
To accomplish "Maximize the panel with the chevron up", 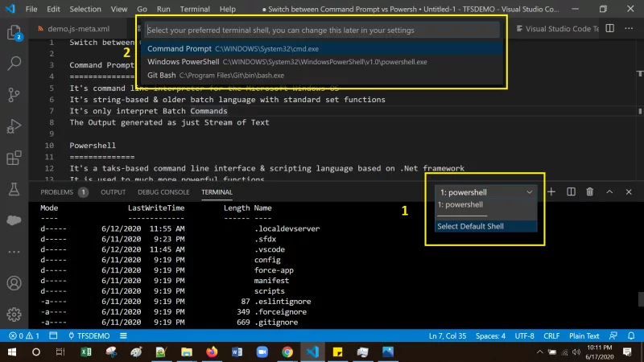I will pyautogui.click(x=609, y=192).
